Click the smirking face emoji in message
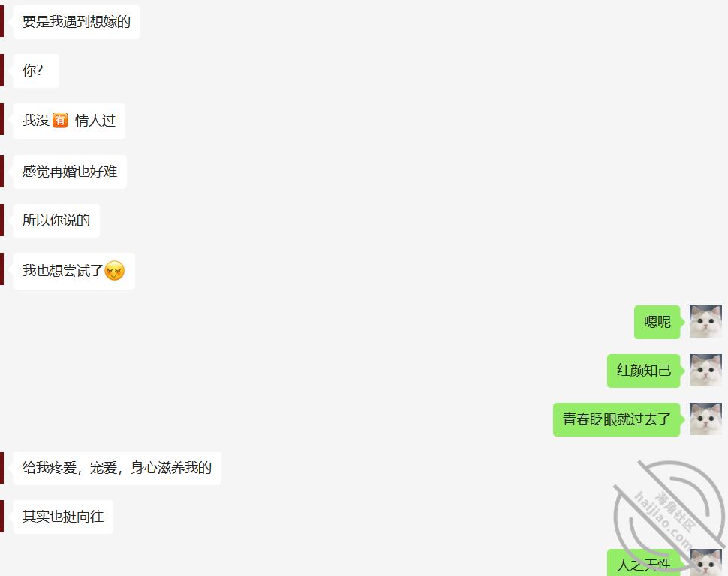This screenshot has width=728, height=576. [x=115, y=271]
